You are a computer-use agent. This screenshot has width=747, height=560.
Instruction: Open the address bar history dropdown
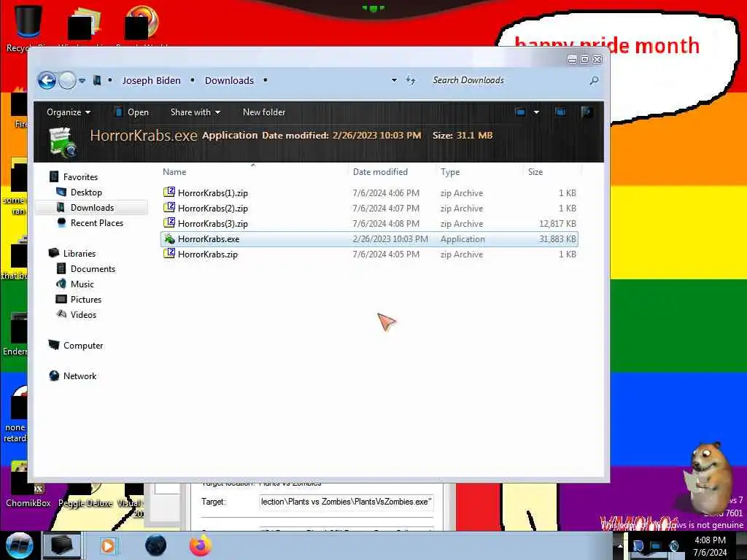[394, 80]
